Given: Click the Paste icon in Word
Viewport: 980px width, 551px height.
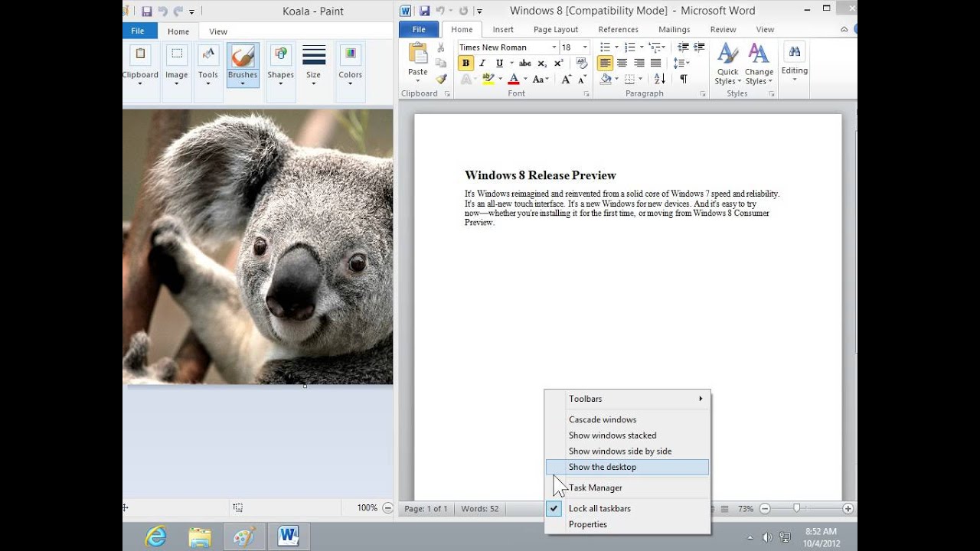Looking at the screenshot, I should point(418,54).
